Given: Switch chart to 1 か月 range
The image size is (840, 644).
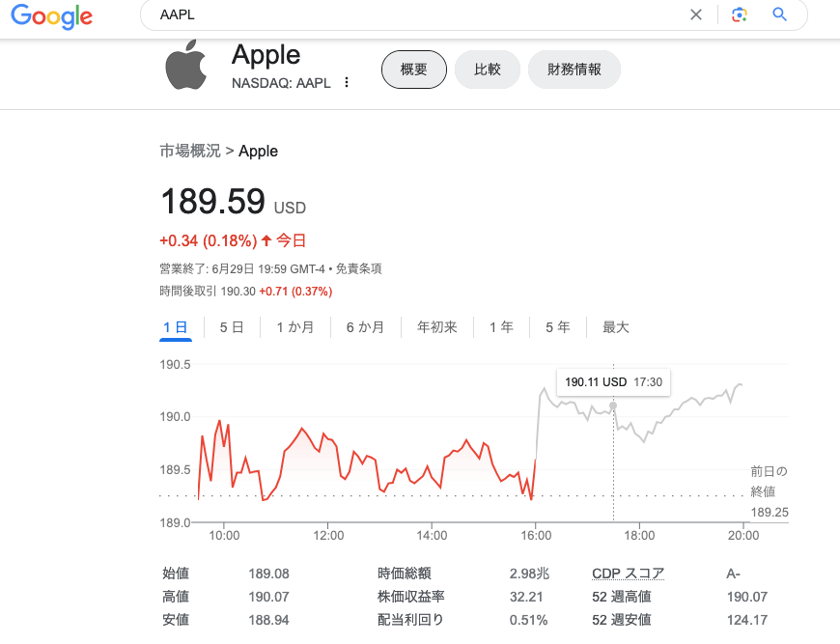Looking at the screenshot, I should (295, 327).
